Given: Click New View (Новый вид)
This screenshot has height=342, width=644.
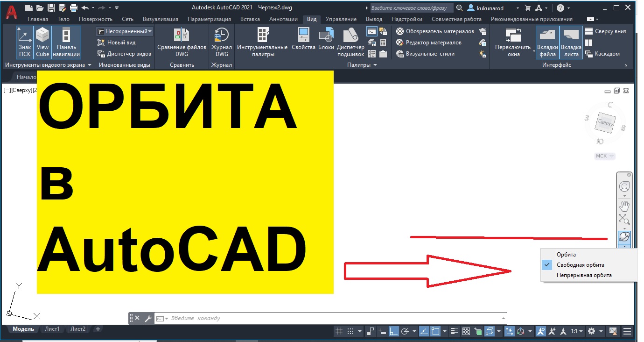Looking at the screenshot, I should pos(117,43).
